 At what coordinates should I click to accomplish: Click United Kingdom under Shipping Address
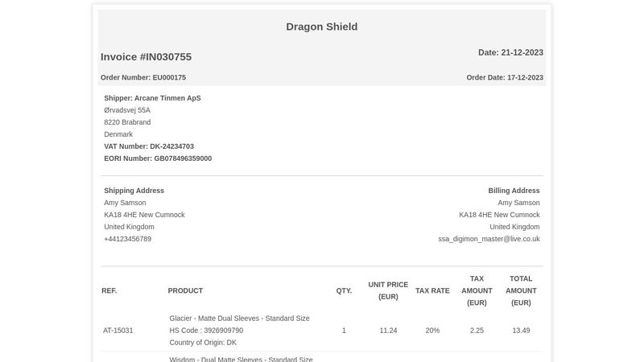[129, 227]
